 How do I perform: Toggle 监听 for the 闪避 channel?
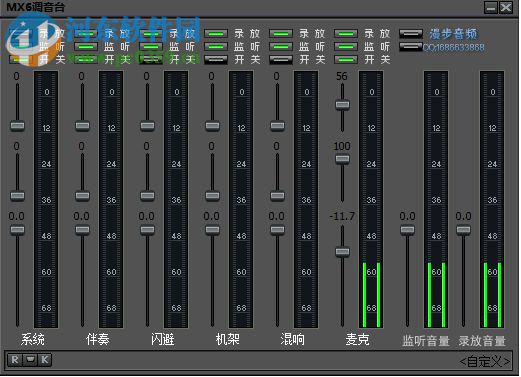(x=151, y=47)
